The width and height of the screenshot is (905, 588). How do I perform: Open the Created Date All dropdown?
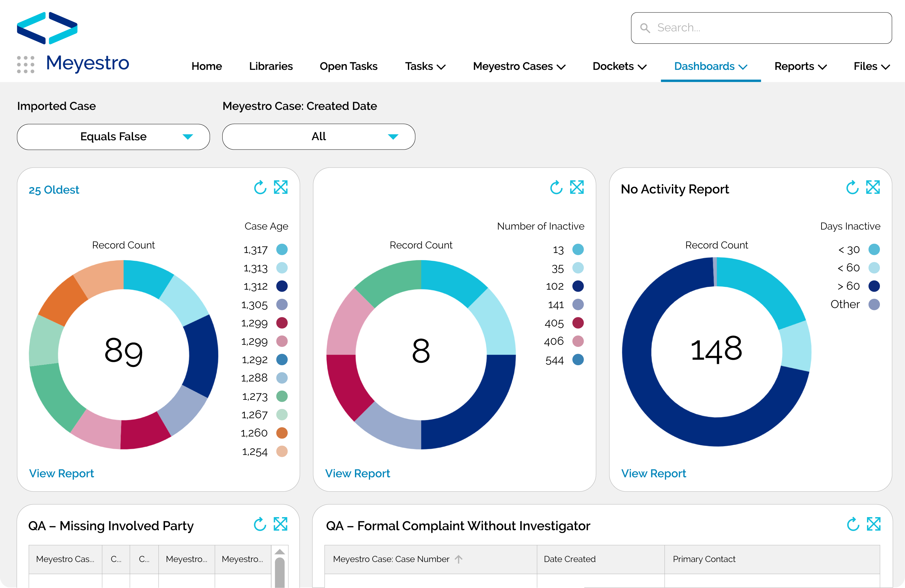pyautogui.click(x=318, y=137)
